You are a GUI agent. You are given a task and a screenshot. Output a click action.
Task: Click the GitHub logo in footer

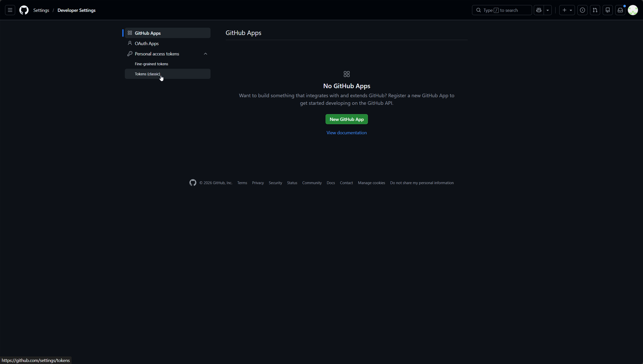tap(193, 183)
